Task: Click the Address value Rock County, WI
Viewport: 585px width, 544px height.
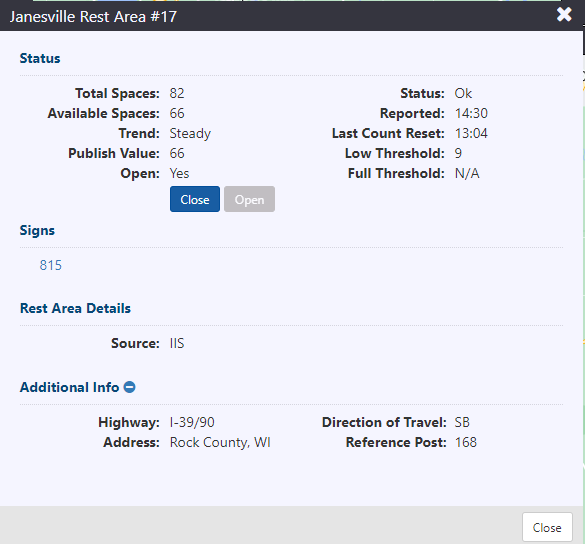Action: coord(220,443)
